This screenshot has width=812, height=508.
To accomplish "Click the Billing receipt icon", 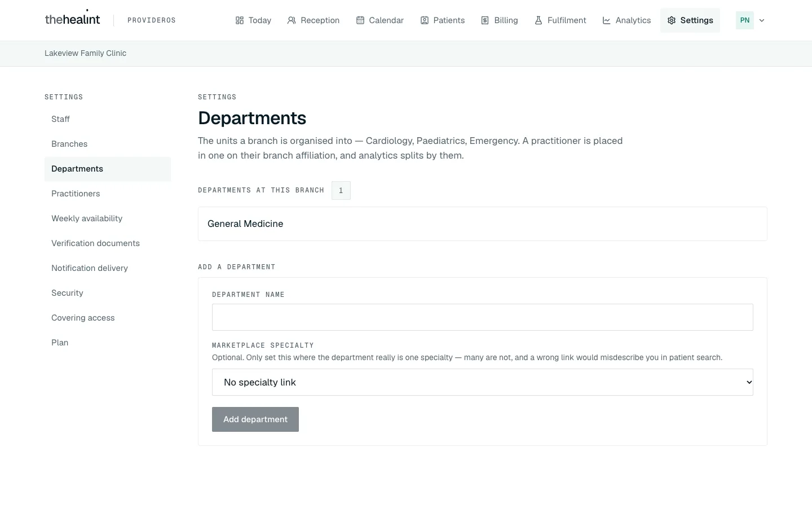I will click(x=485, y=20).
